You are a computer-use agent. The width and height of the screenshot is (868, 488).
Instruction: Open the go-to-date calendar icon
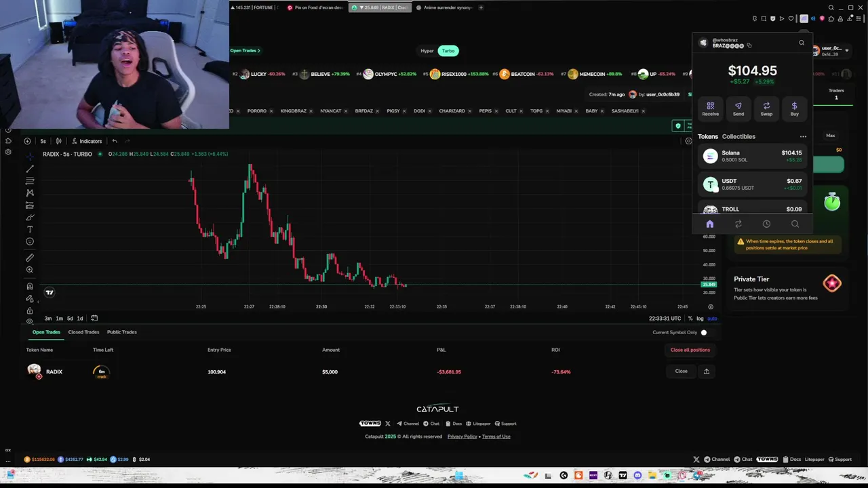pos(94,319)
